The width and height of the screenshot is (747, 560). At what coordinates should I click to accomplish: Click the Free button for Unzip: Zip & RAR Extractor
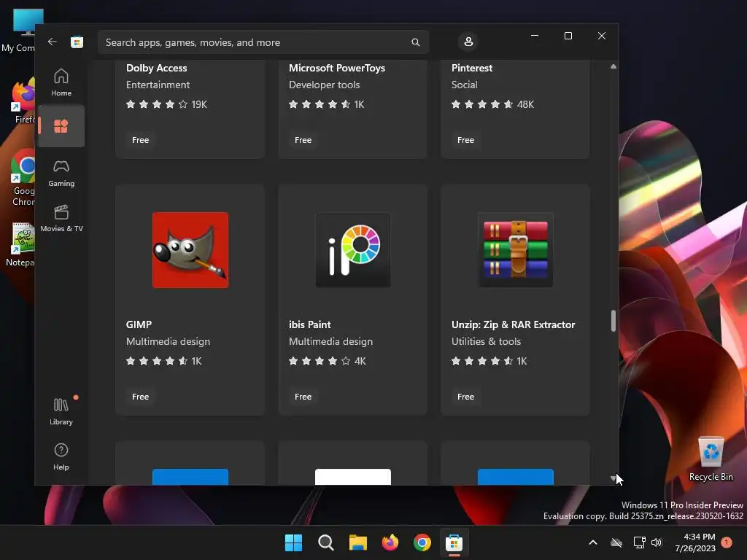point(466,397)
